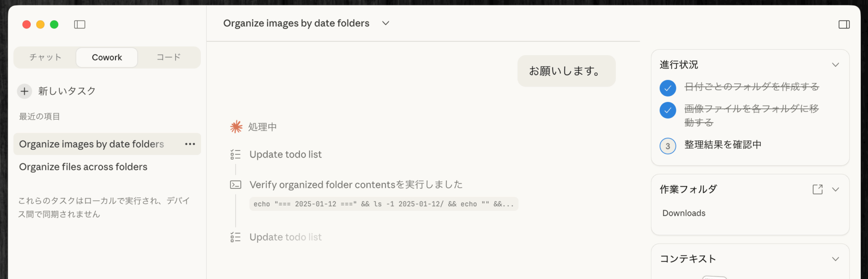This screenshot has height=279, width=868.
Task: Click the first Update todo list icon
Action: click(x=236, y=154)
